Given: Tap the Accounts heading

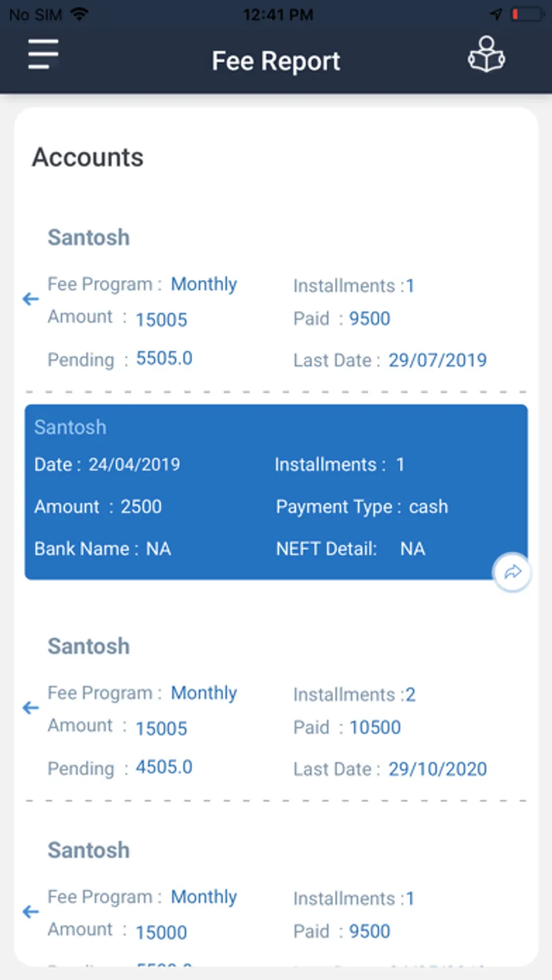Looking at the screenshot, I should coord(88,158).
